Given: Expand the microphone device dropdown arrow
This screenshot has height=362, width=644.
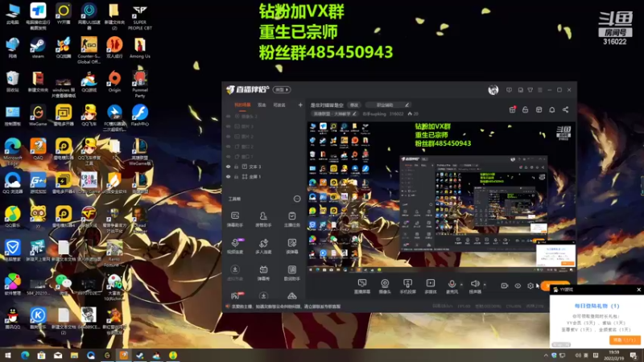Looking at the screenshot, I should pos(461,284).
